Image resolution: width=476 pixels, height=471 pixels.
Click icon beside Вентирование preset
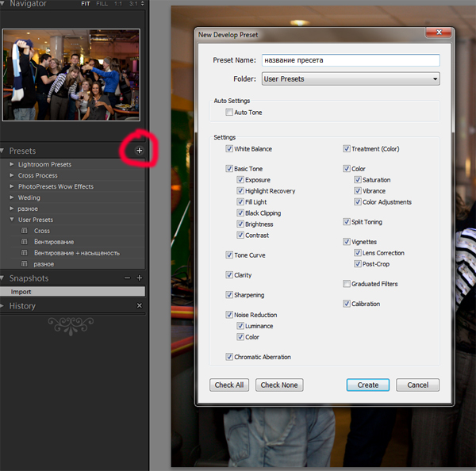[24, 242]
